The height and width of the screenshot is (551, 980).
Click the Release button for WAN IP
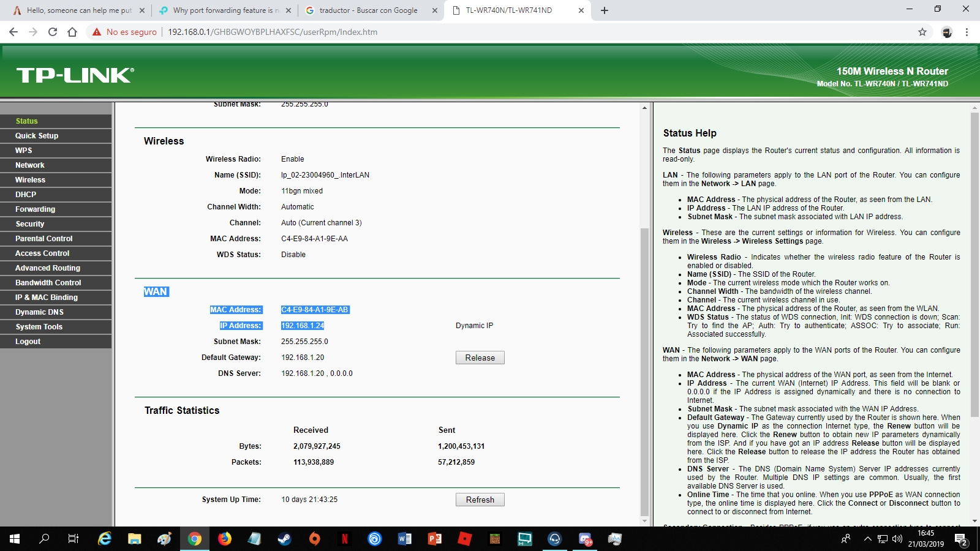pos(480,358)
